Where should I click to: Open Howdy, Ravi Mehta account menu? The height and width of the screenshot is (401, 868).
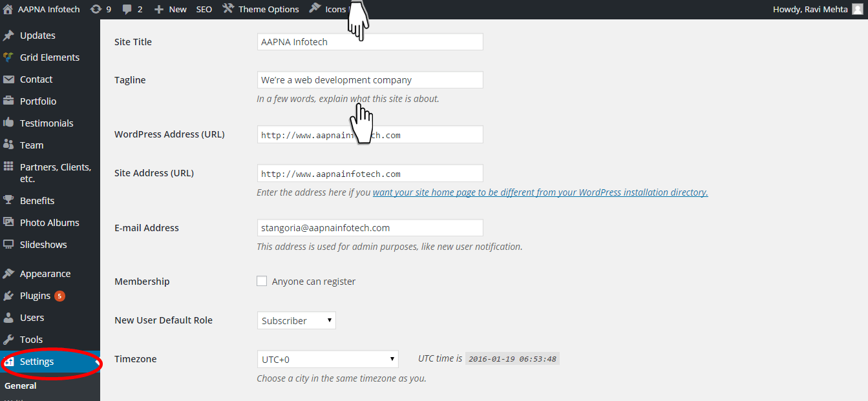(x=810, y=9)
